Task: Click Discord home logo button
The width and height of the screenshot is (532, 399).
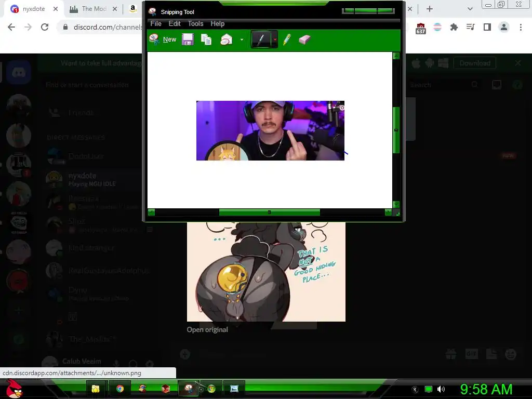Action: 19,72
